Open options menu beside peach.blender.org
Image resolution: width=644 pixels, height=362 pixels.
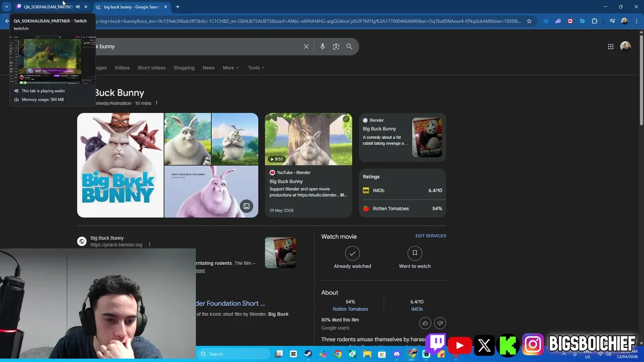pyautogui.click(x=149, y=245)
